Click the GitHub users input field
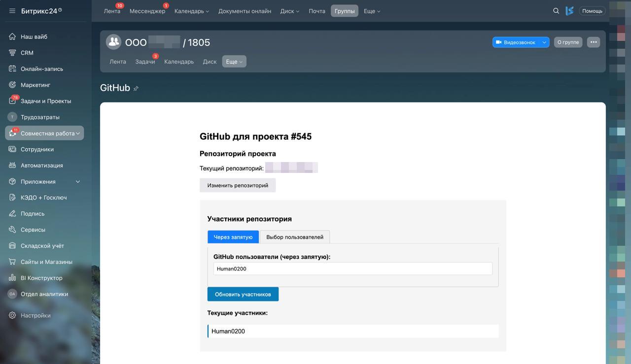 [352, 268]
